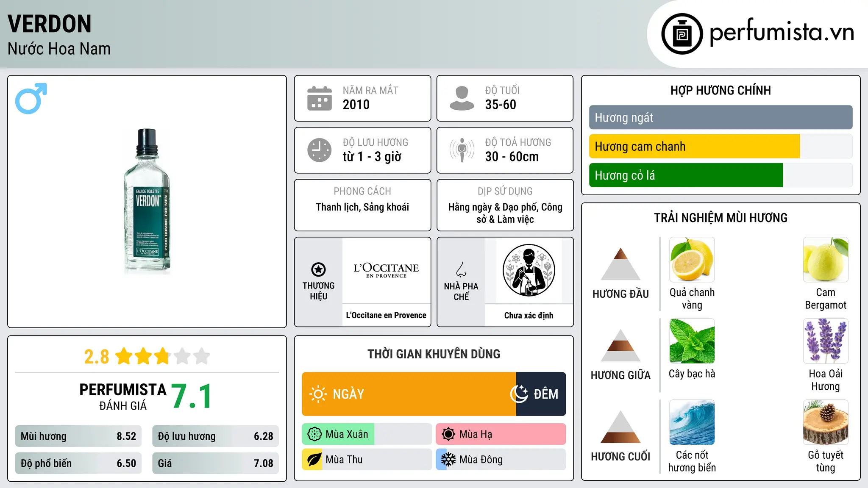Click the Chưa xác định perfumer label
The height and width of the screenshot is (488, 868).
[529, 315]
